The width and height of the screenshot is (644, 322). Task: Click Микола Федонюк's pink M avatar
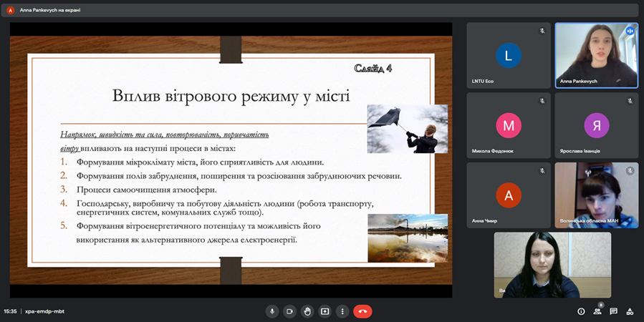pos(509,126)
